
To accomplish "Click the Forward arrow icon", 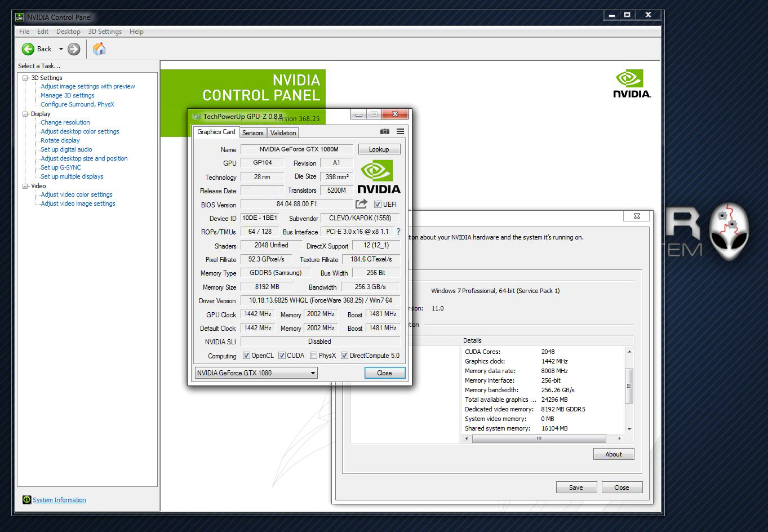I will click(74, 49).
